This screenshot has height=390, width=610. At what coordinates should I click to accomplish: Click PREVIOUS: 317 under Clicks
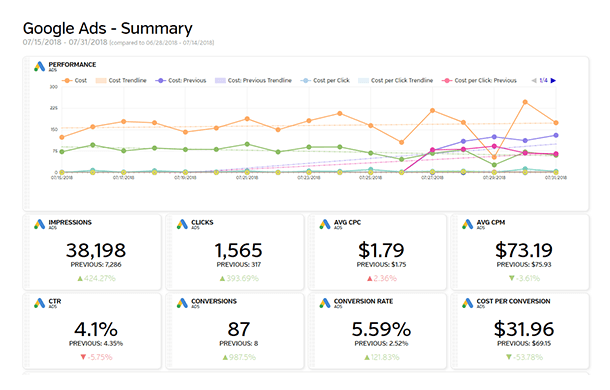coord(238,265)
